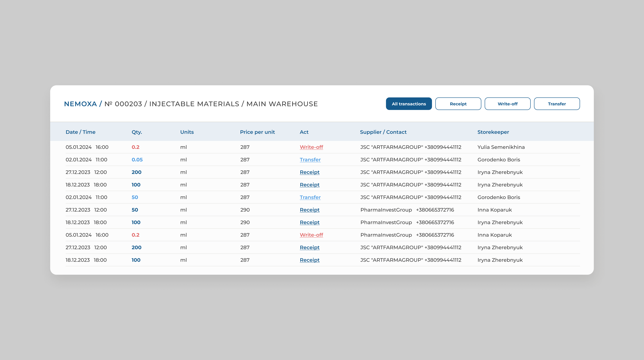Switch to the Write-off filter tab
644x360 pixels.
point(507,104)
